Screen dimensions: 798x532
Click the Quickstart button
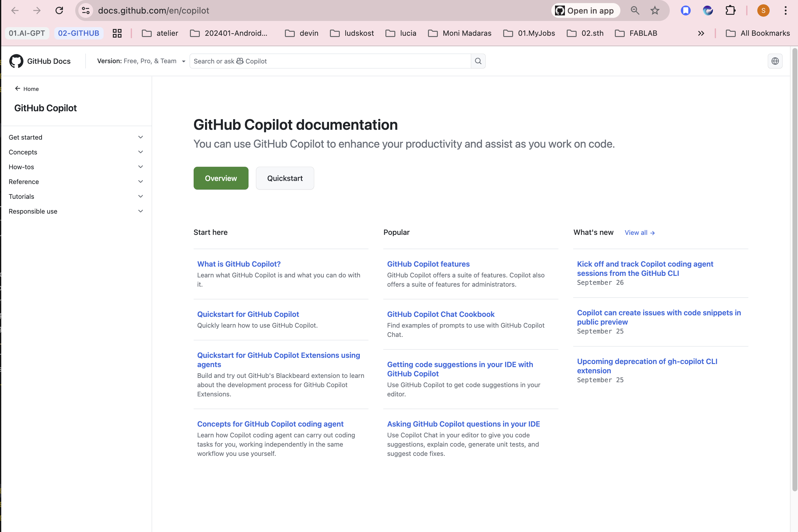click(x=285, y=178)
